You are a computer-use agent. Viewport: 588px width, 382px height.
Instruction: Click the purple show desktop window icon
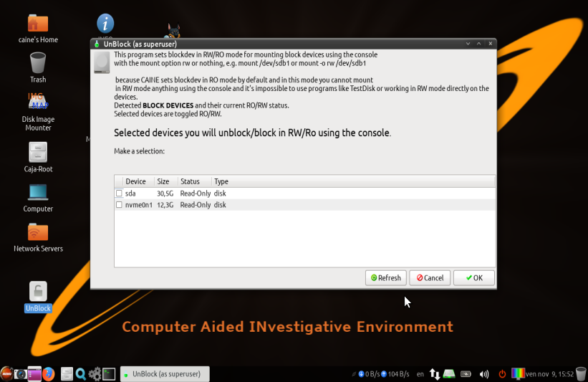tap(34, 374)
